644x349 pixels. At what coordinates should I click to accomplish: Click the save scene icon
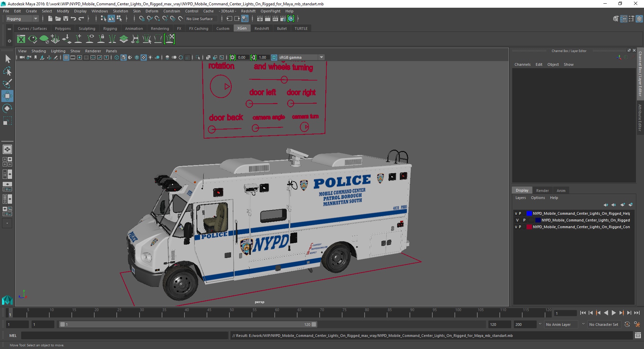click(x=66, y=19)
